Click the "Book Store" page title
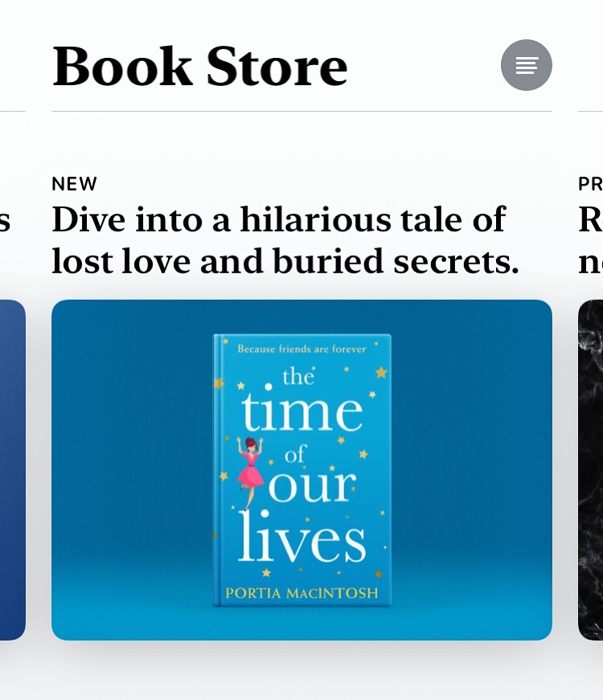 [x=199, y=66]
